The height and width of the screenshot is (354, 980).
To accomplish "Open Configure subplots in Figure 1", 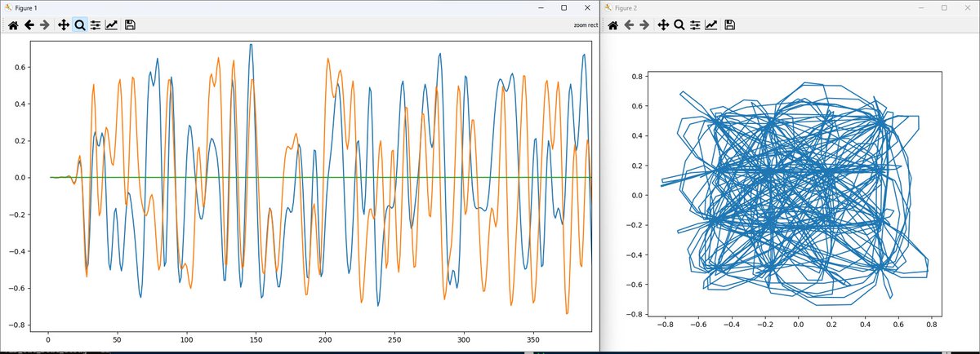I will (96, 25).
